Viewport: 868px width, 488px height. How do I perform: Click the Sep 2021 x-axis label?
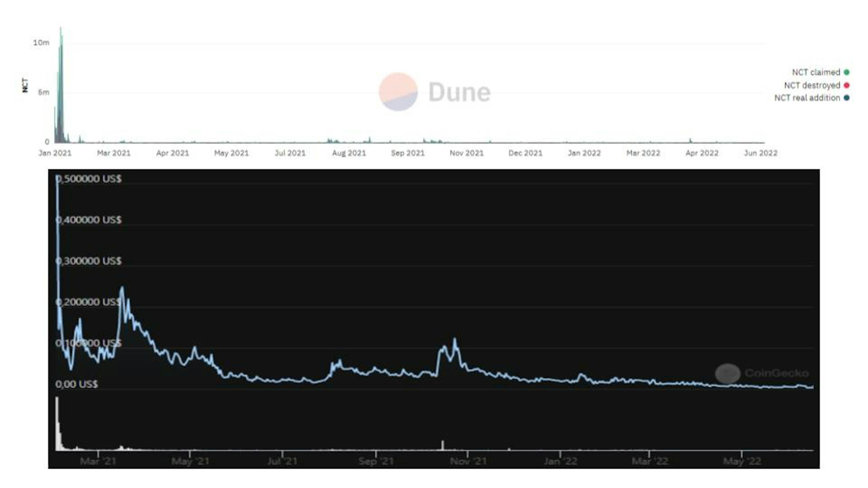click(408, 153)
